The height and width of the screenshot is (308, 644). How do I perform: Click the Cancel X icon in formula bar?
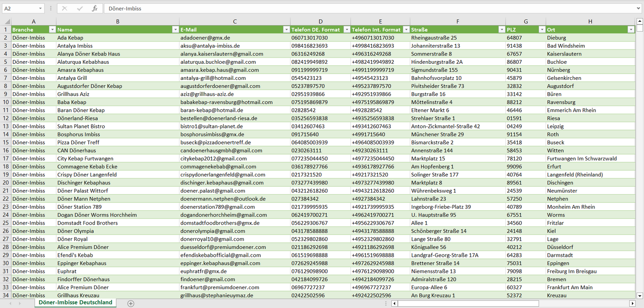click(x=65, y=8)
